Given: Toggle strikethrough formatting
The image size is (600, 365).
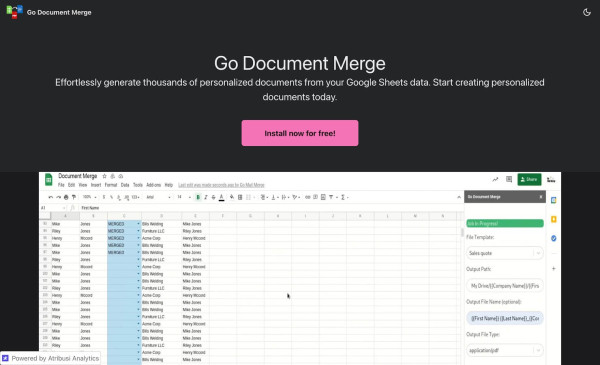Looking at the screenshot, I should click(214, 197).
